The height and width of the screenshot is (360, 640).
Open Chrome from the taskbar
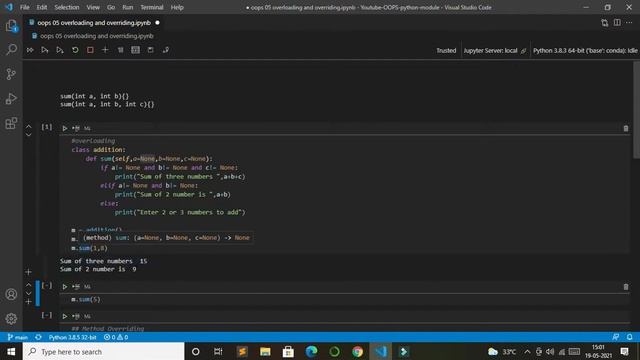click(x=357, y=351)
